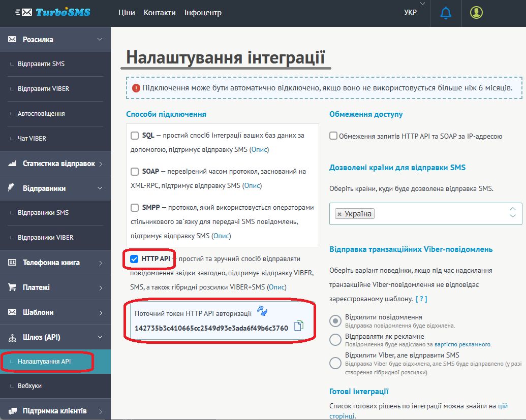Screen dimensions: 526x420
Task: Select the Розсилка envelope icon
Action: coord(12,39)
